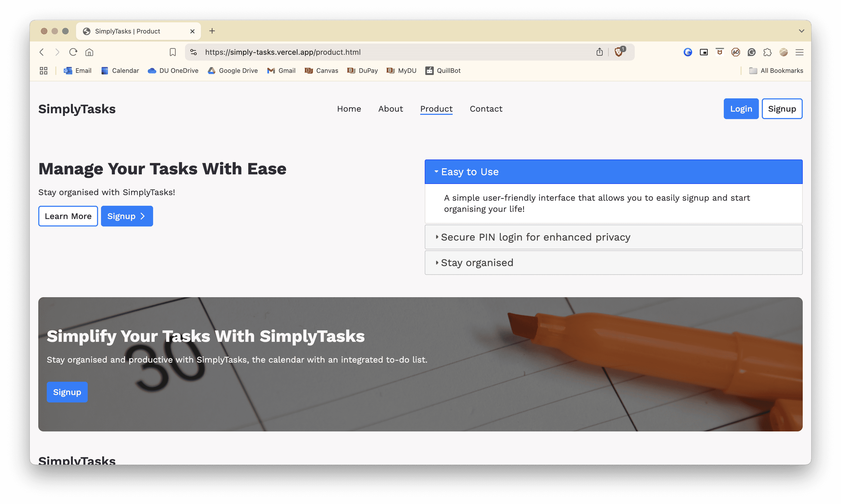Open the MyDU bookmark
Viewport: 841px width, 504px height.
[401, 71]
